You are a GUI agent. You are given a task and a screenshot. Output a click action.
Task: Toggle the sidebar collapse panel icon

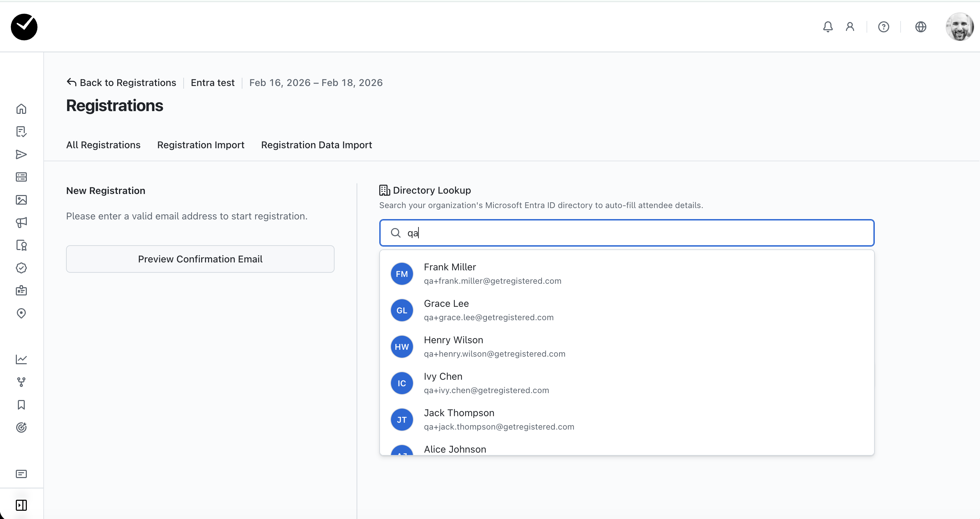pyautogui.click(x=21, y=505)
